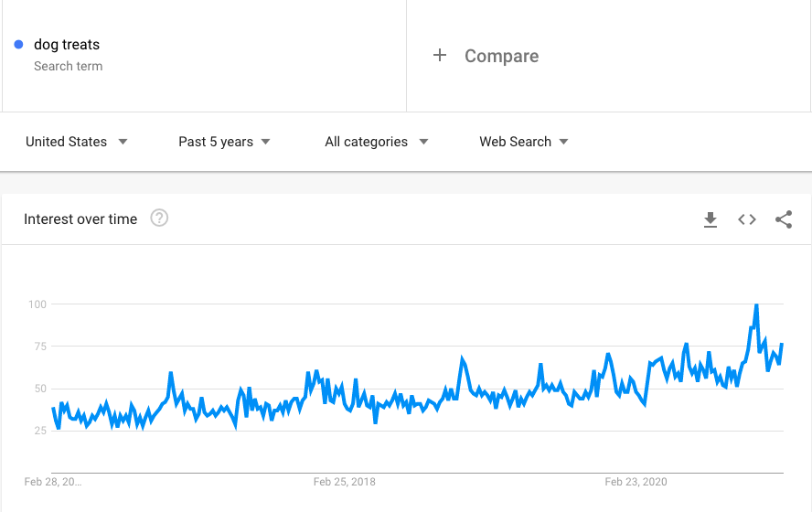Viewport: 812px width, 512px height.
Task: Edit the dog treats search term
Action: (x=67, y=45)
